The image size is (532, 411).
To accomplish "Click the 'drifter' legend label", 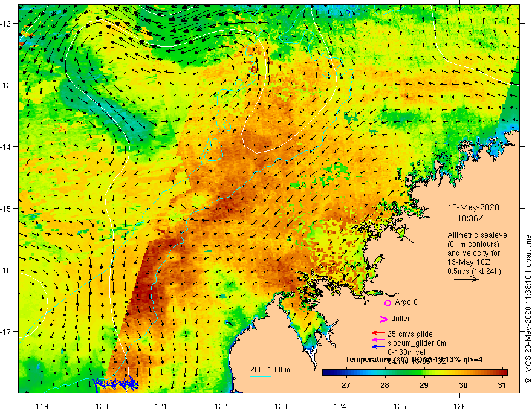I will [x=400, y=319].
